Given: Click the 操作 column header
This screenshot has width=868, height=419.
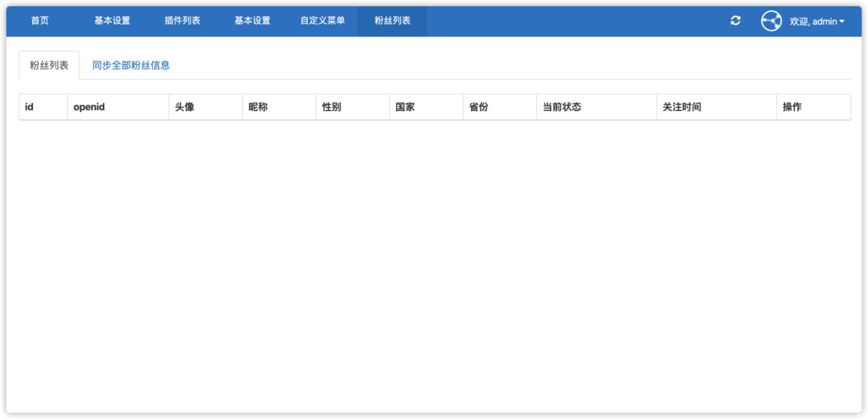Looking at the screenshot, I should pos(813,107).
